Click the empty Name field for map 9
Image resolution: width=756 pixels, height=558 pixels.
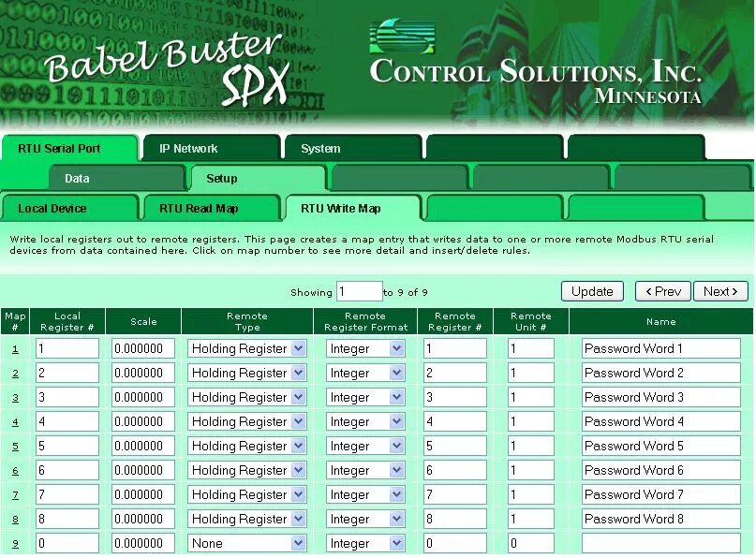pos(661,543)
